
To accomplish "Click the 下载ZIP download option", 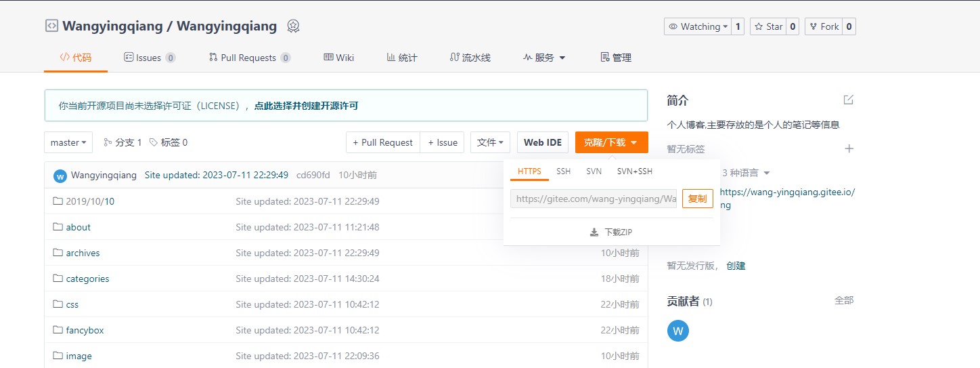I will click(611, 232).
